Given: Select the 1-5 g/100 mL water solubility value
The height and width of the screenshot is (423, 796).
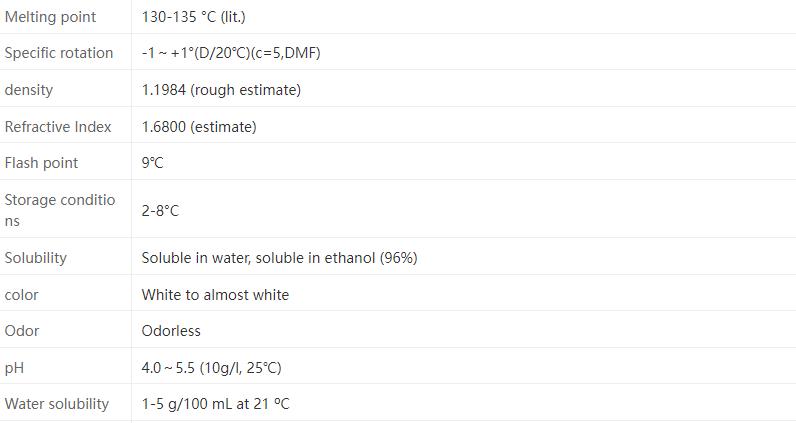Looking at the screenshot, I should click(215, 404).
